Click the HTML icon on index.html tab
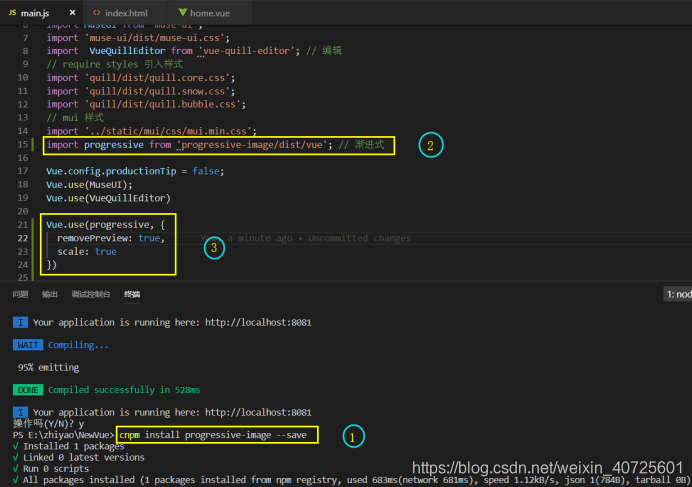 pos(96,13)
